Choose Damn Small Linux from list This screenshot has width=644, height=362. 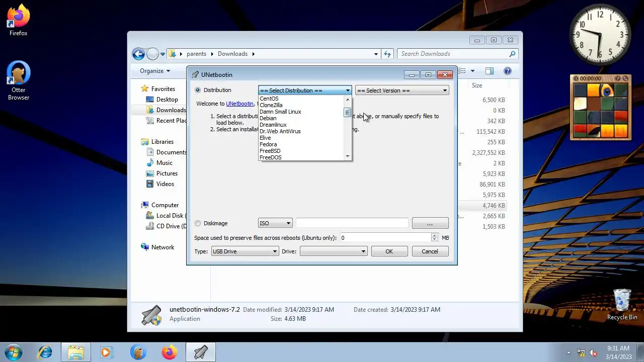pyautogui.click(x=301, y=112)
